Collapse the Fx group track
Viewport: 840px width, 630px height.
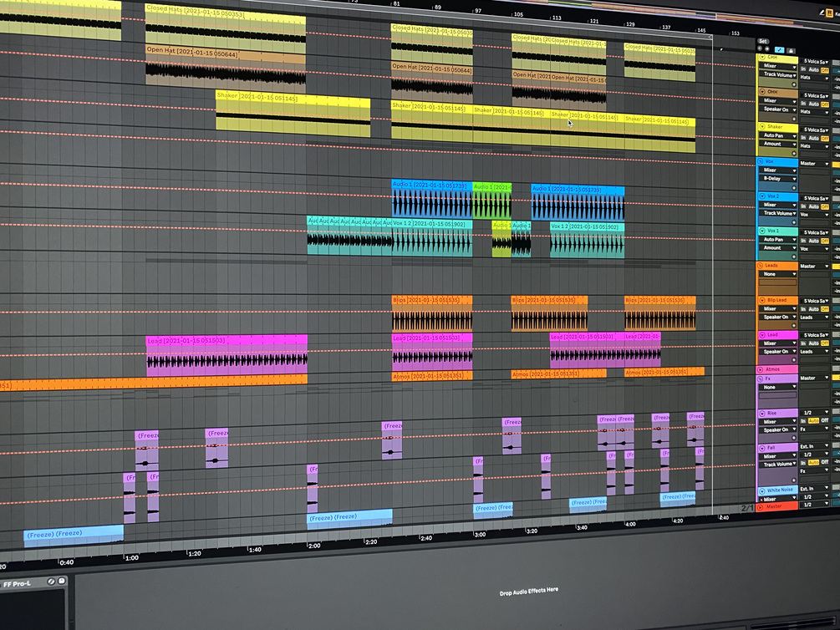point(760,379)
